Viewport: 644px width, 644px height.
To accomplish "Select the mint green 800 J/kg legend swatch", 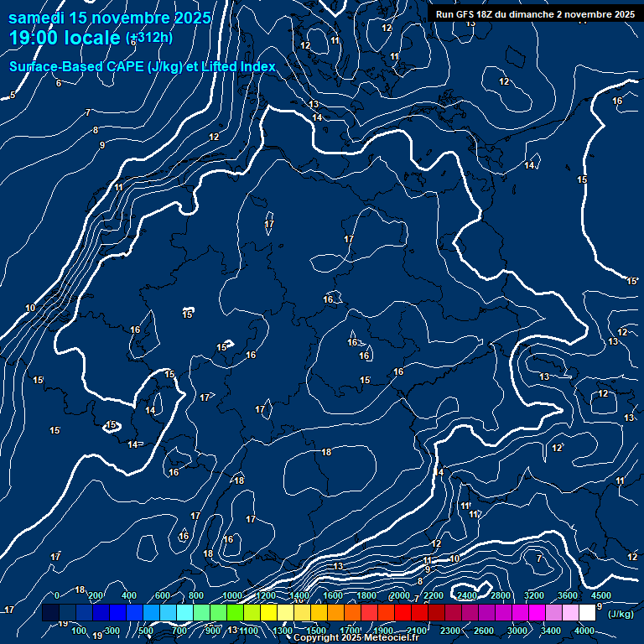I will point(201,612).
